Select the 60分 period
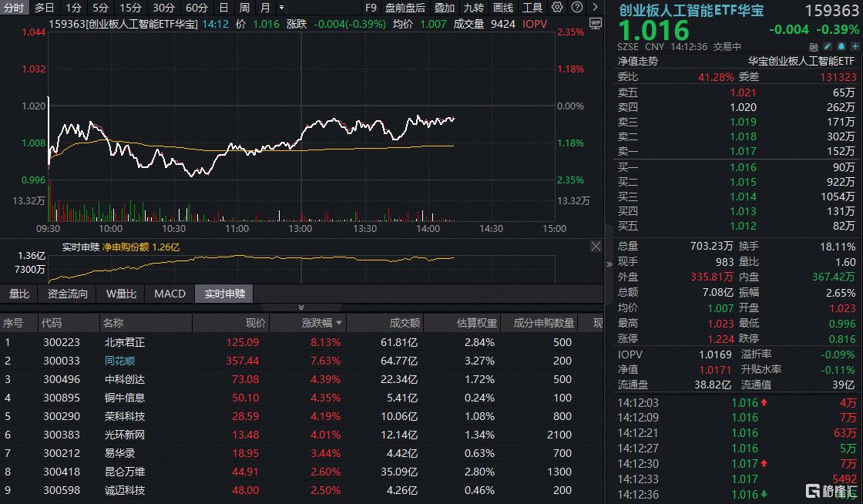The height and width of the screenshot is (504, 863). [196, 8]
